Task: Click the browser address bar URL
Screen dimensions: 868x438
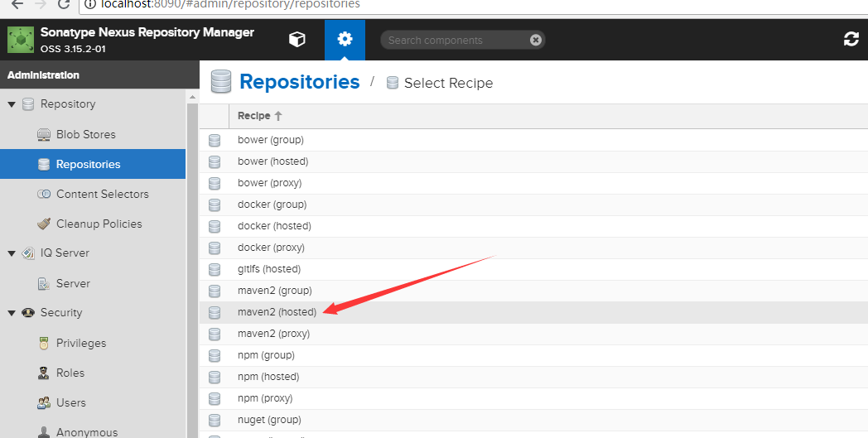Action: pos(230,4)
